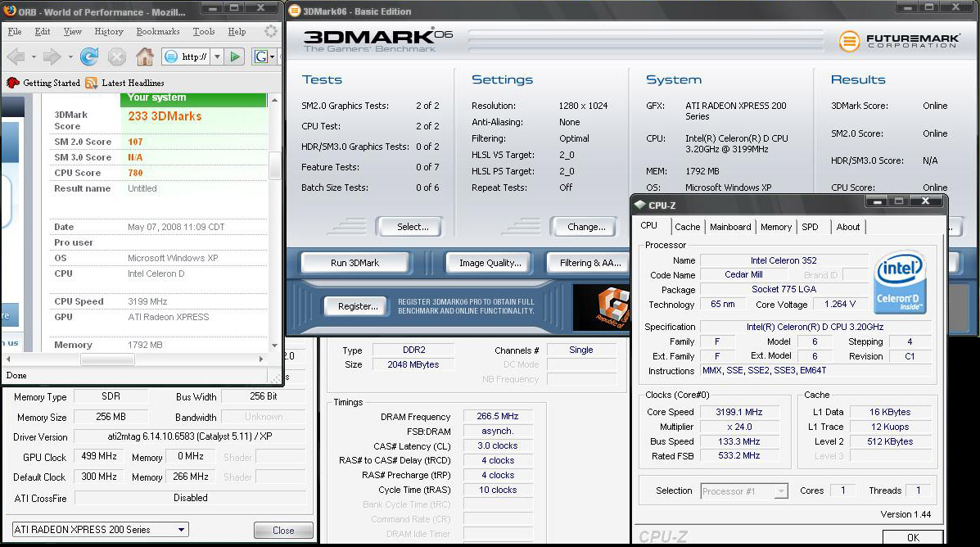
Task: Click '2048 MBytes' memory size value
Action: [x=413, y=364]
